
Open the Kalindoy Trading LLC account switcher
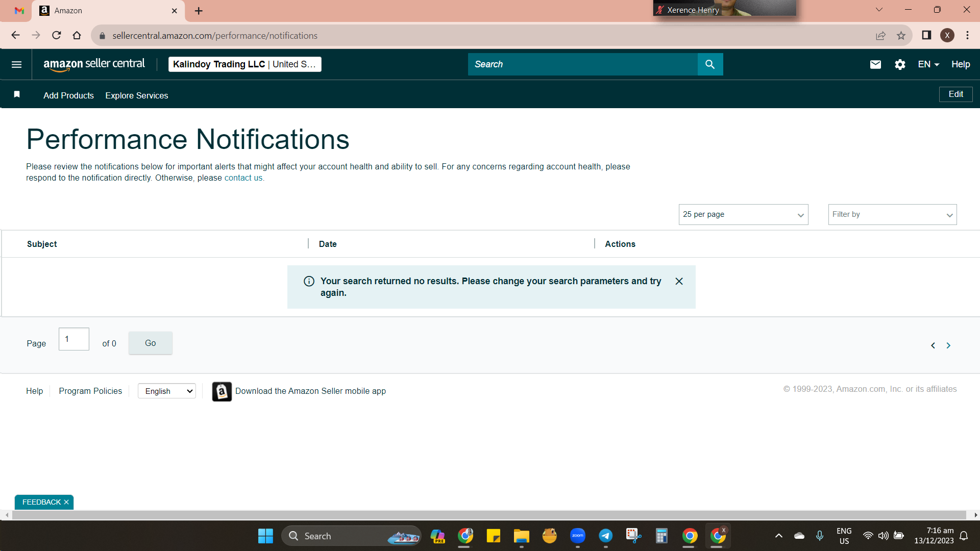(x=245, y=64)
